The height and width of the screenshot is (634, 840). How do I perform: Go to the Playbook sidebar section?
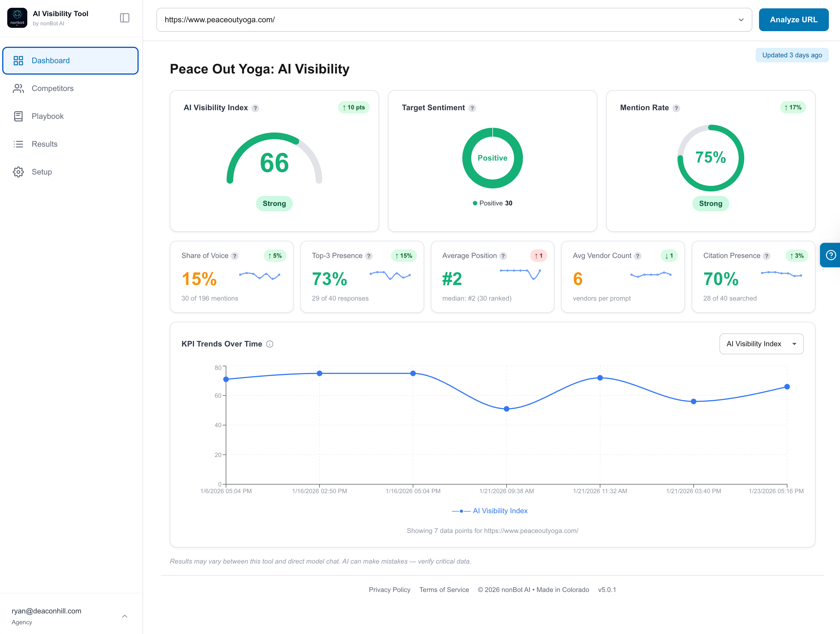coord(48,116)
